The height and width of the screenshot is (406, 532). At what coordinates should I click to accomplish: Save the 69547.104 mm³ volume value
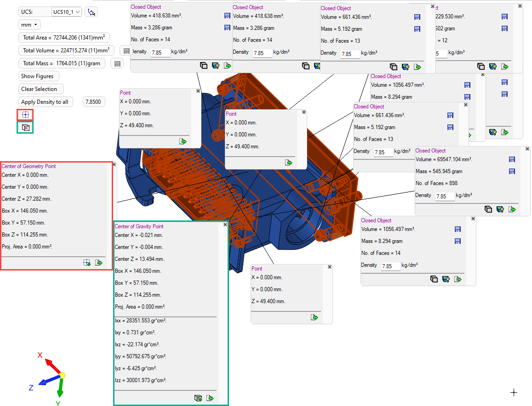[511, 159]
